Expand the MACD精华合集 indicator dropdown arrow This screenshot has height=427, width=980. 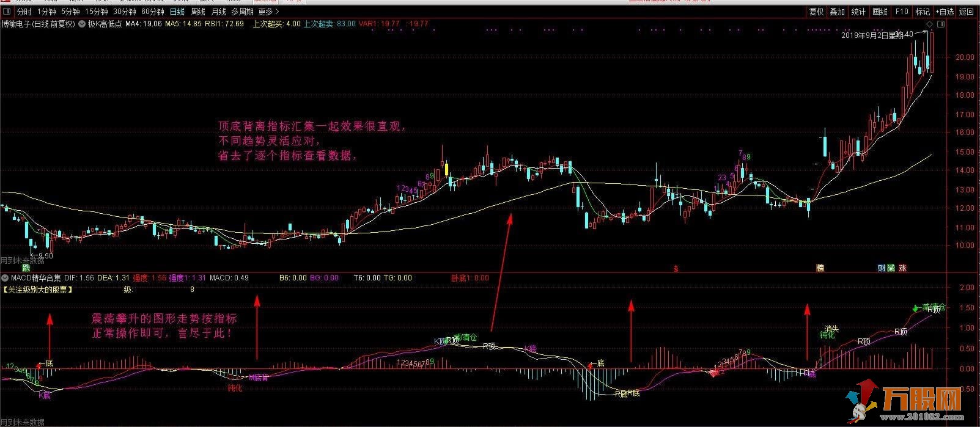coord(5,278)
